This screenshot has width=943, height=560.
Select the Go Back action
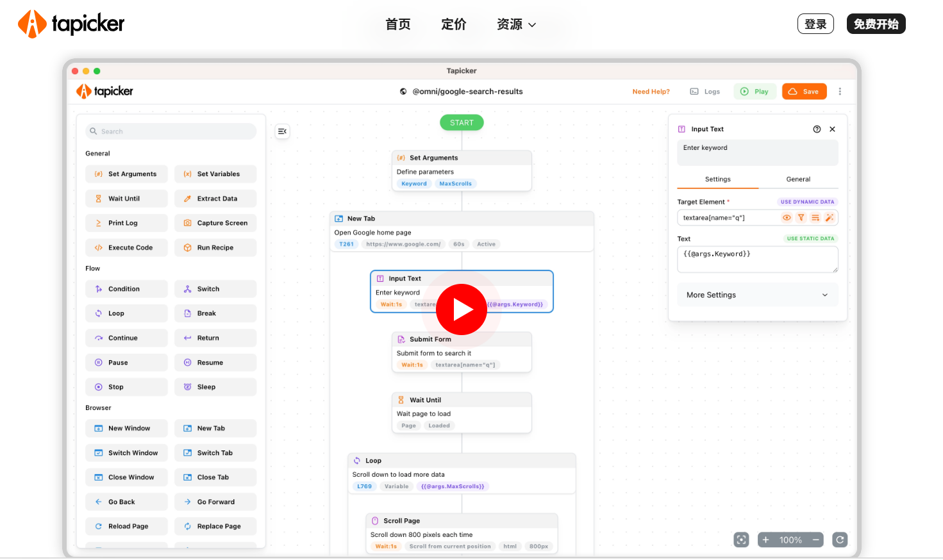click(126, 502)
